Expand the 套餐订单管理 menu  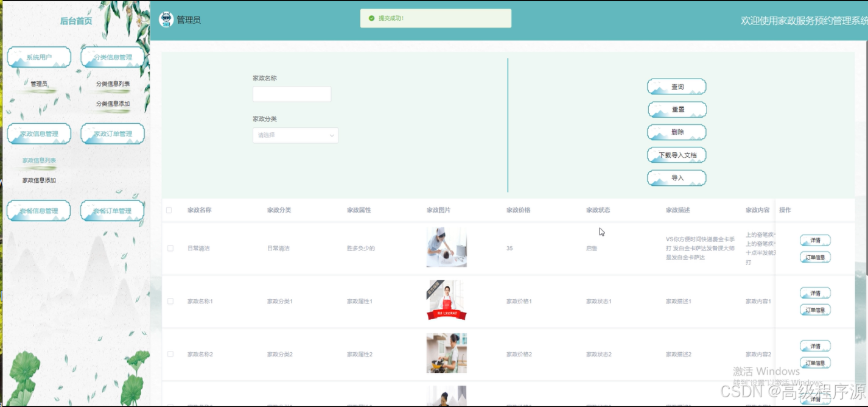click(113, 211)
